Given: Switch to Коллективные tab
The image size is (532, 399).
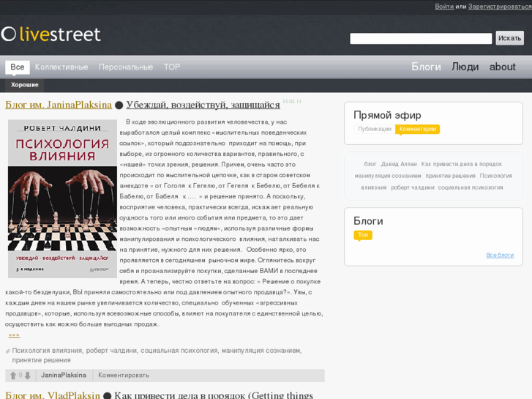Looking at the screenshot, I should tap(61, 67).
